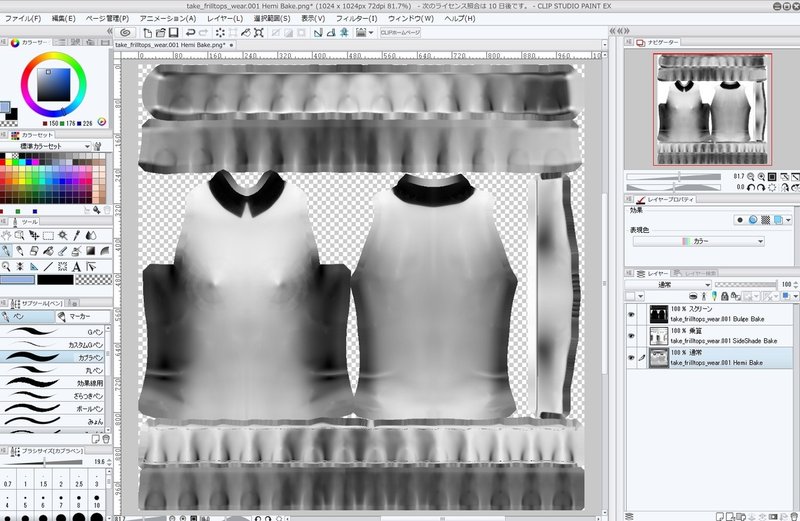The image size is (800, 521).
Task: Save the document with toolbar icon
Action: tap(173, 33)
